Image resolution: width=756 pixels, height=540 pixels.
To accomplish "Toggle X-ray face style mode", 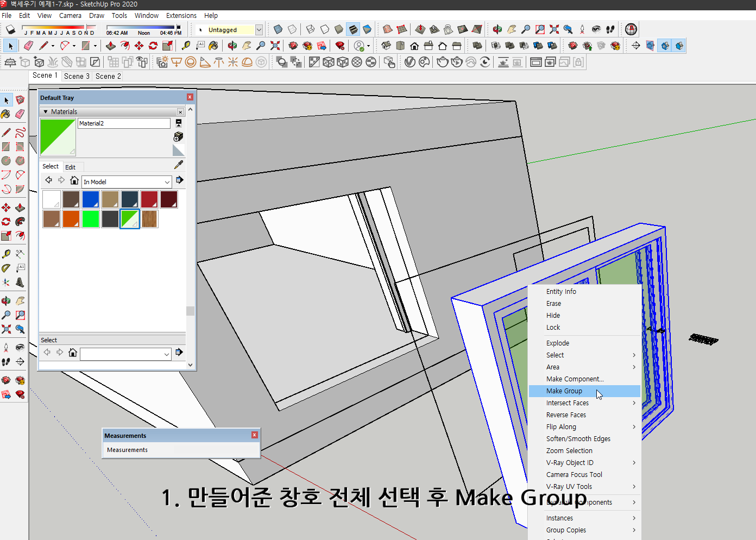I will point(278,29).
